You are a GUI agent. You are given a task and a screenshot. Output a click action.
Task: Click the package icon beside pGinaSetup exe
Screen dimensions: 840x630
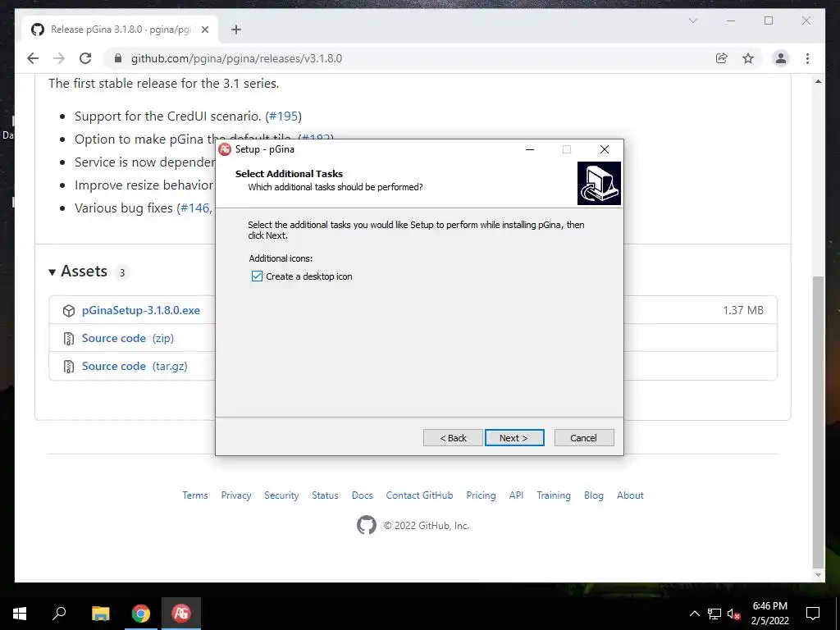point(69,311)
